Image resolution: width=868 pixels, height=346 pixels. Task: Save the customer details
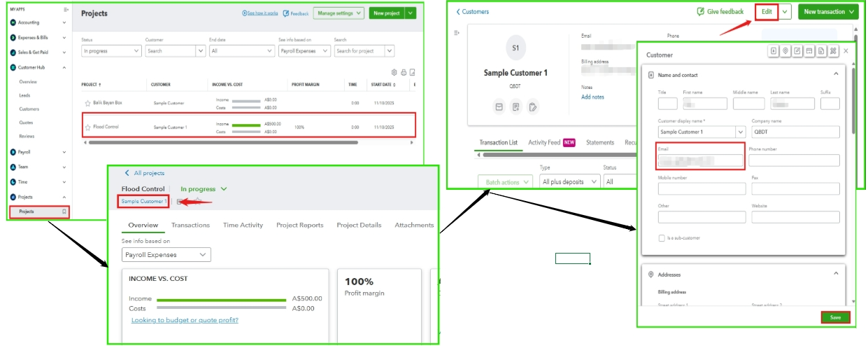[x=835, y=317]
